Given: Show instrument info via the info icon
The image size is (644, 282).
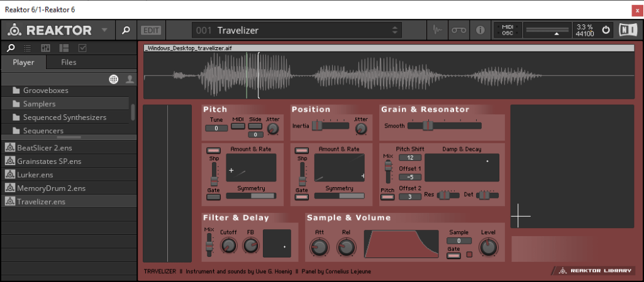Looking at the screenshot, I should [x=480, y=30].
